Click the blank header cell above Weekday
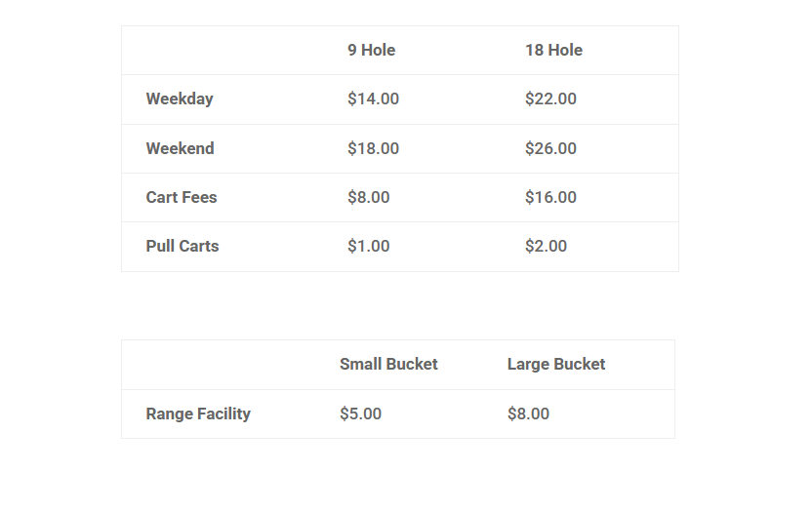 pyautogui.click(x=223, y=51)
